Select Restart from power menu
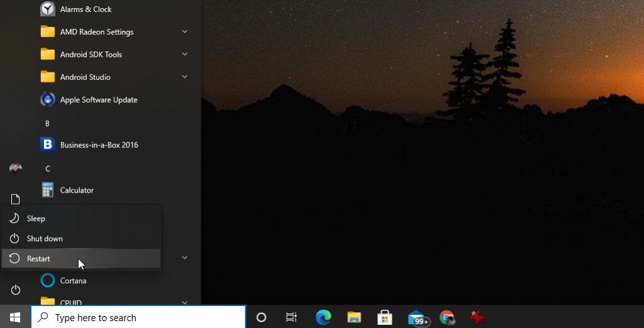This screenshot has width=644, height=328. tap(81, 259)
